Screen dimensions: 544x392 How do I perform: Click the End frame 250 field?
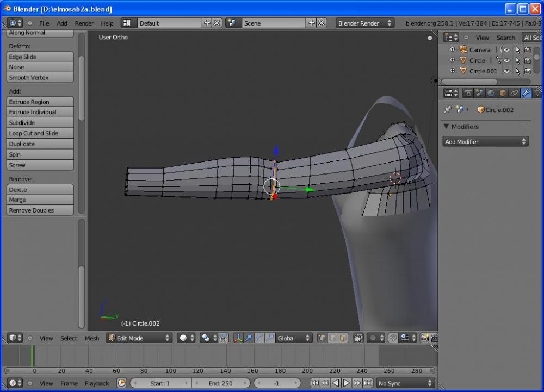pyautogui.click(x=221, y=383)
